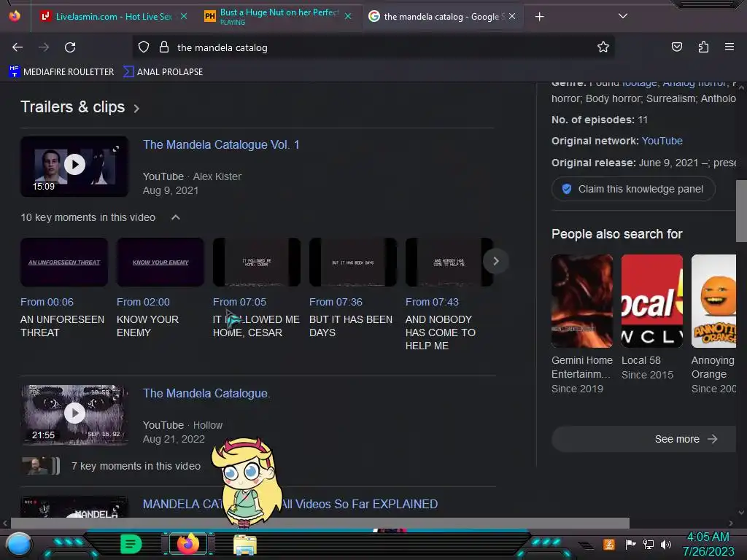Show the hidden tray icons
The width and height of the screenshot is (747, 560).
586,545
